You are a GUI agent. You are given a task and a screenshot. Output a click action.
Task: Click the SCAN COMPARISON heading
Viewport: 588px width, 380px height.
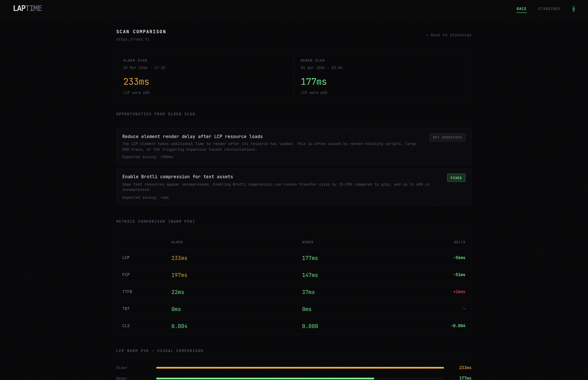tap(141, 32)
